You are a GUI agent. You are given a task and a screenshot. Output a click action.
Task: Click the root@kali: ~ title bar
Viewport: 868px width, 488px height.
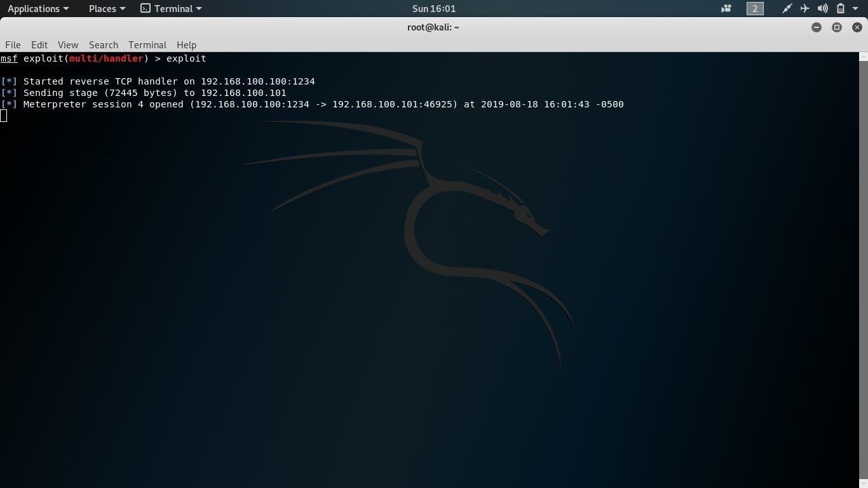tap(433, 27)
